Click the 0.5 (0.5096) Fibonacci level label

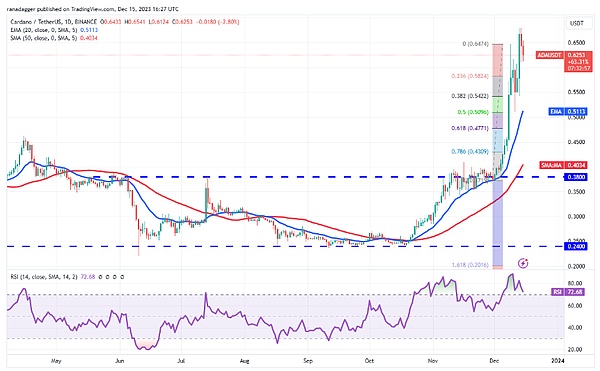click(473, 112)
